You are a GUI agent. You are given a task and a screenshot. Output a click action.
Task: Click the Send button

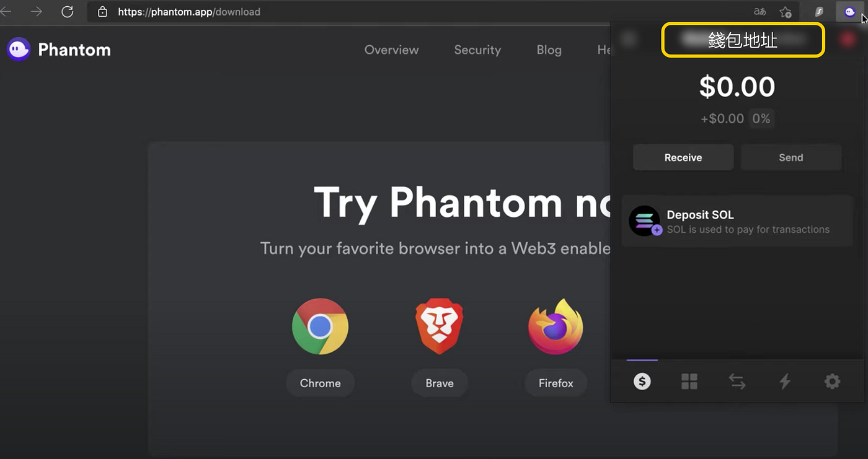click(791, 157)
